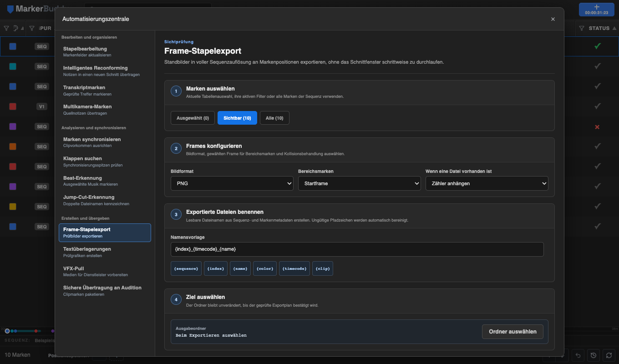Image resolution: width=619 pixels, height=364 pixels.
Task: Open Intelligentes Reconforming in the sidebar
Action: (105, 71)
